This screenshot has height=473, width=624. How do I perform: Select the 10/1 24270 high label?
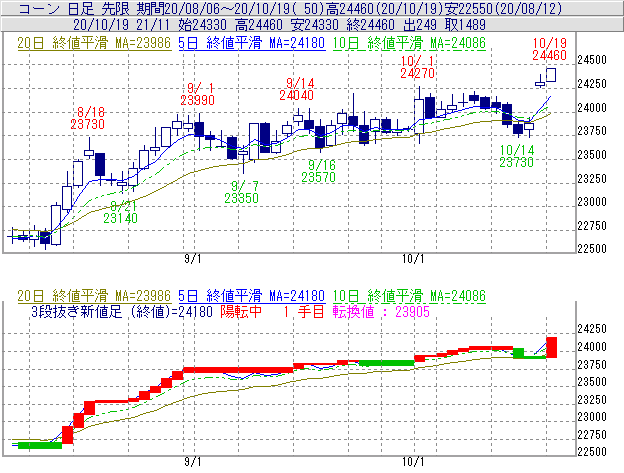click(x=417, y=67)
